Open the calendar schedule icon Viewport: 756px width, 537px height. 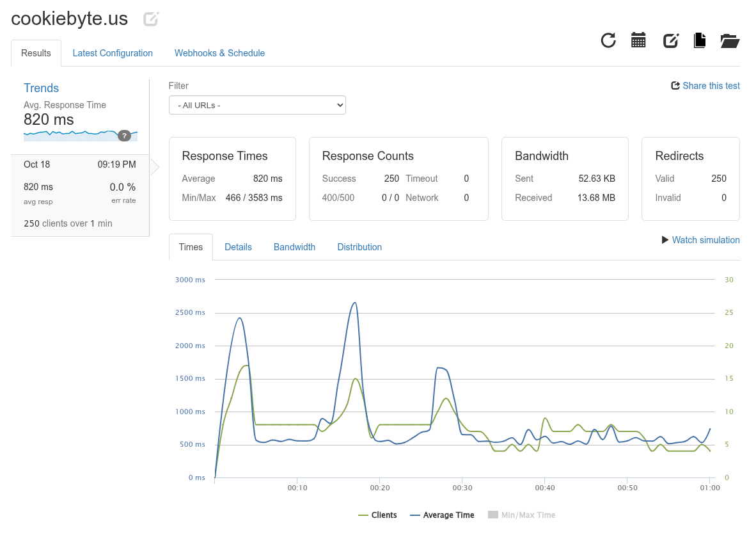638,40
